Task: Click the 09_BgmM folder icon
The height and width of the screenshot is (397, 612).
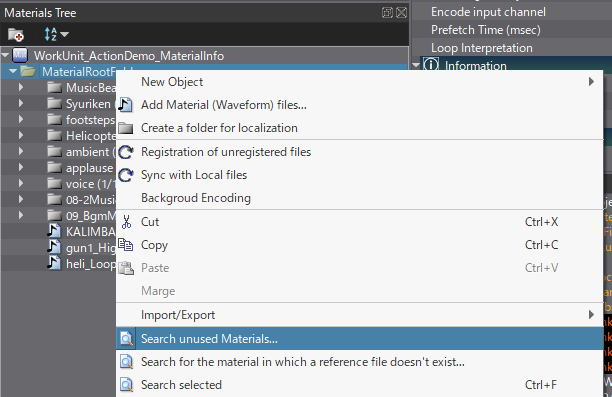Action: (54, 215)
